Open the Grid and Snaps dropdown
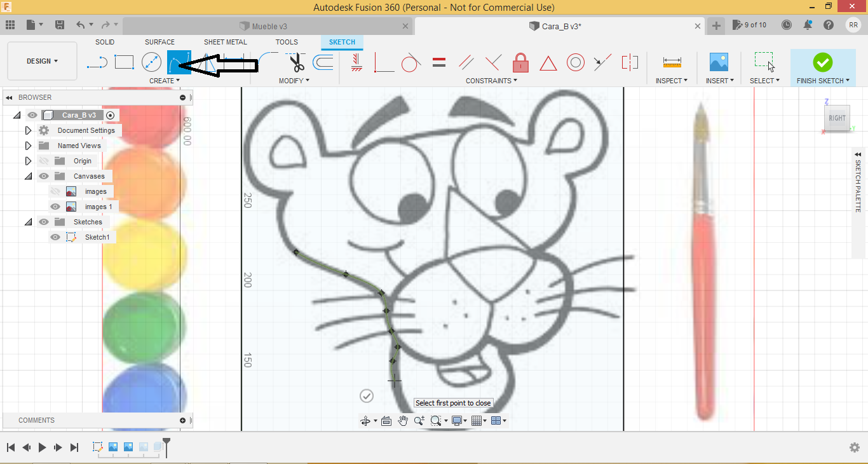 479,421
